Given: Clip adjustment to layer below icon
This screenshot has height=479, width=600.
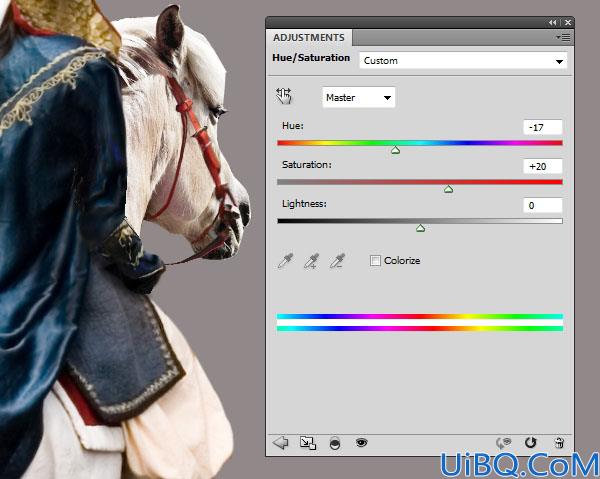Looking at the screenshot, I should point(335,443).
